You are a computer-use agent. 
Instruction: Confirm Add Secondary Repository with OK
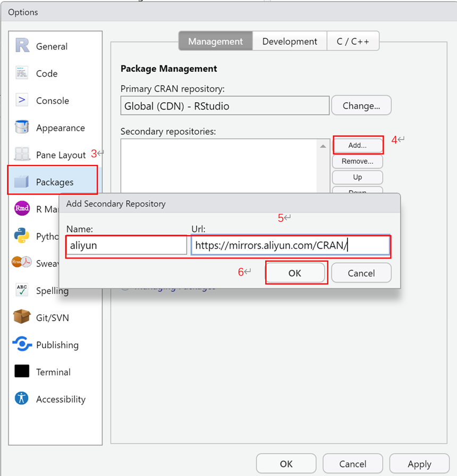pyautogui.click(x=295, y=273)
